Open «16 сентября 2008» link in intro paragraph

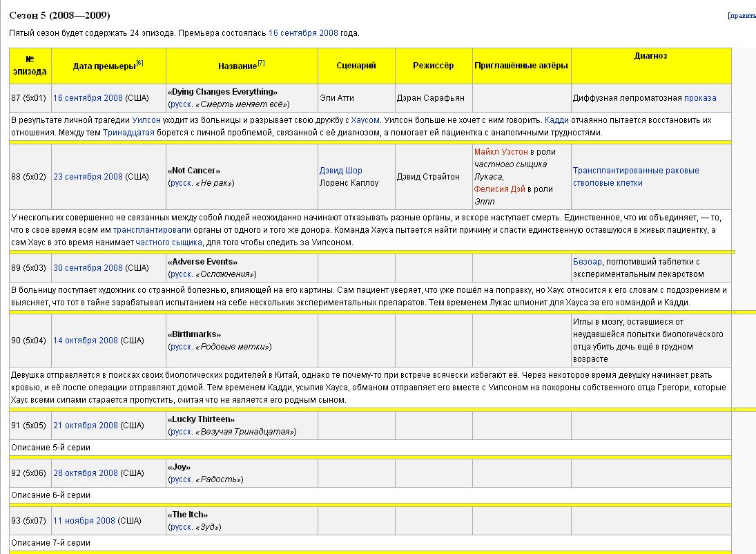pos(302,32)
